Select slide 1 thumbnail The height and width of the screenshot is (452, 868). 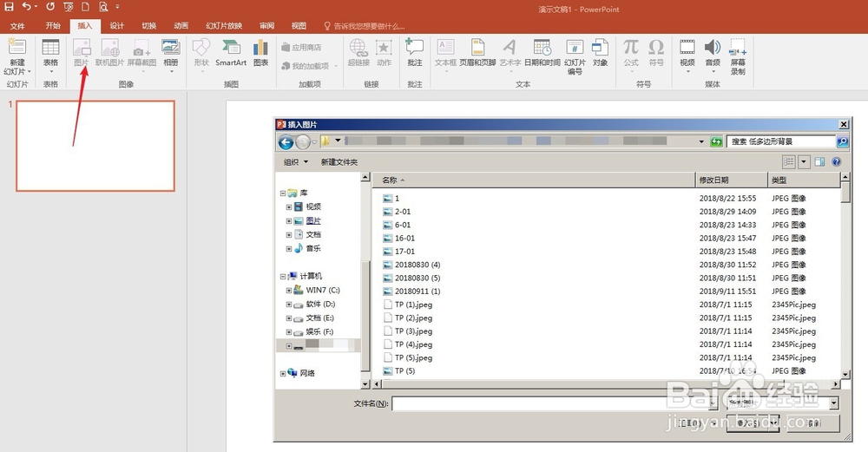point(95,146)
